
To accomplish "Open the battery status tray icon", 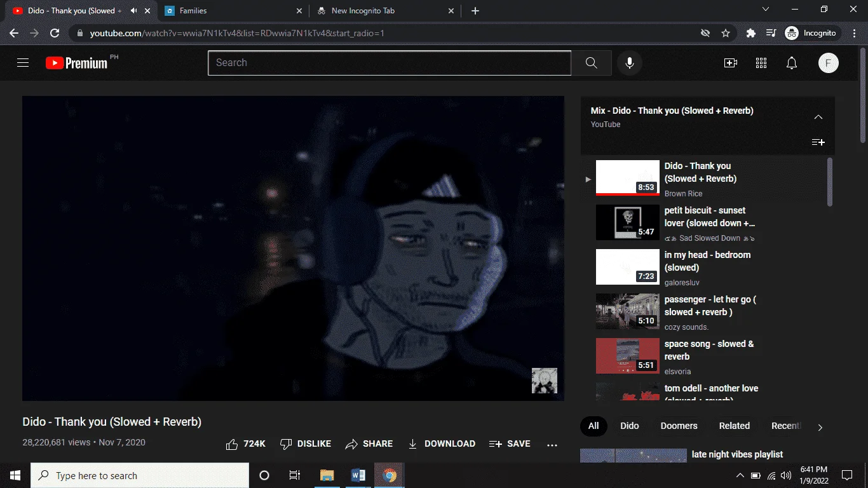I will point(756,475).
